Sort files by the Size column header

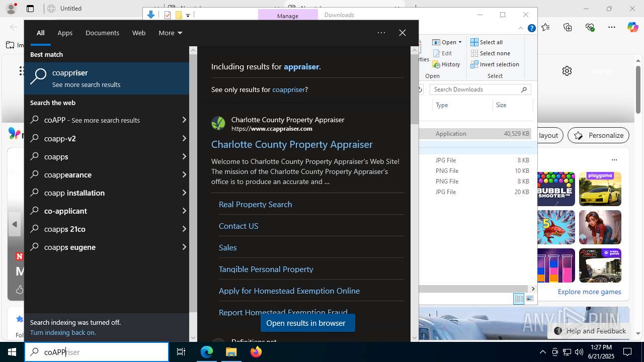512,105
